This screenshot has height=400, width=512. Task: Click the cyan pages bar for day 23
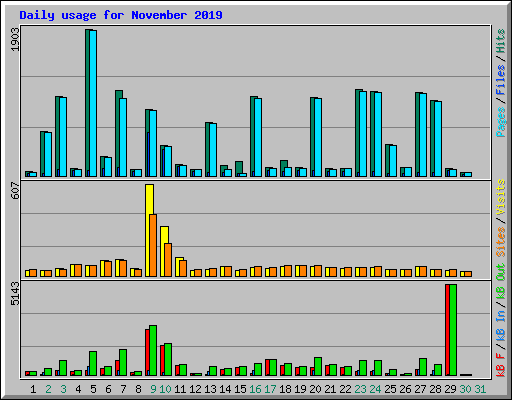click(x=363, y=134)
